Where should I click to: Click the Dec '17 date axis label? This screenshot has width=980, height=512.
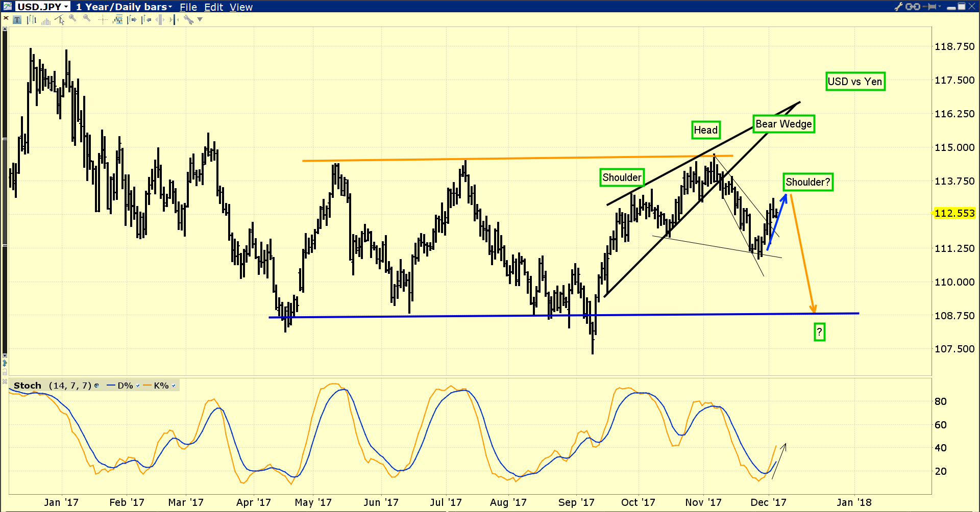coord(768,502)
